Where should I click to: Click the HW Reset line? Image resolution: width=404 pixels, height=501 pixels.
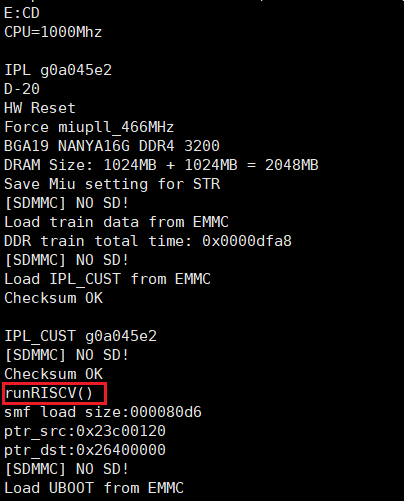pos(40,108)
